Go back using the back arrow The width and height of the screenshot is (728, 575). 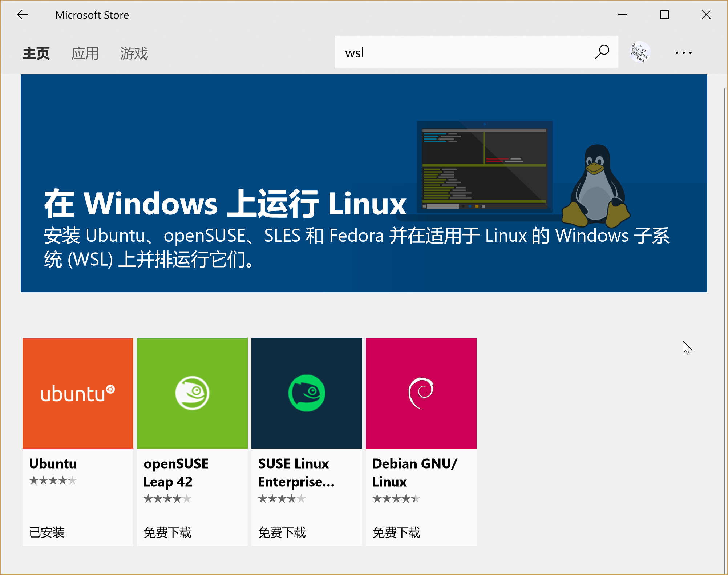coord(23,15)
